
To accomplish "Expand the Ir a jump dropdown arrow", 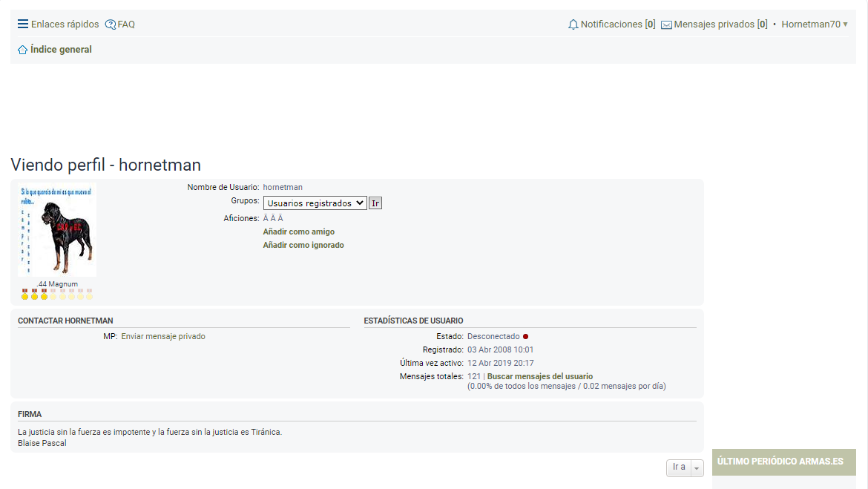I will [x=696, y=467].
